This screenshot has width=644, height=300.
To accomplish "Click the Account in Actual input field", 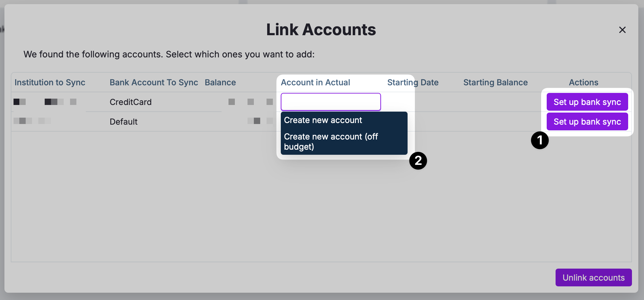I will (x=331, y=102).
